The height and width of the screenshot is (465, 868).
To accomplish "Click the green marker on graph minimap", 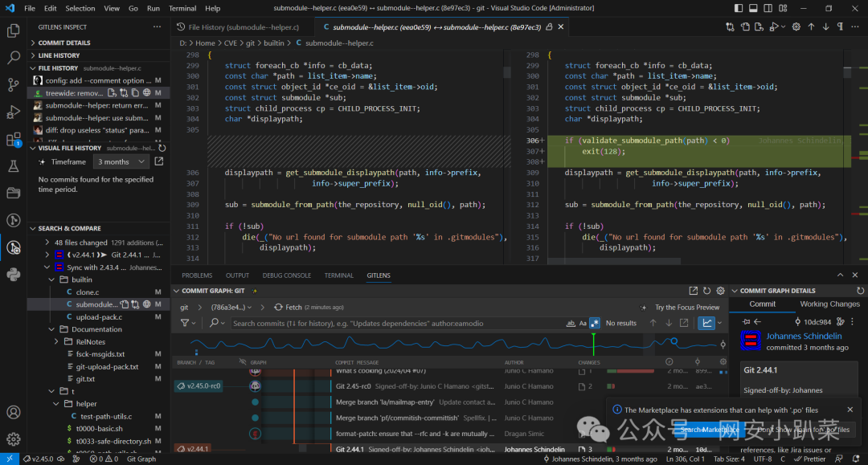I will tap(593, 343).
